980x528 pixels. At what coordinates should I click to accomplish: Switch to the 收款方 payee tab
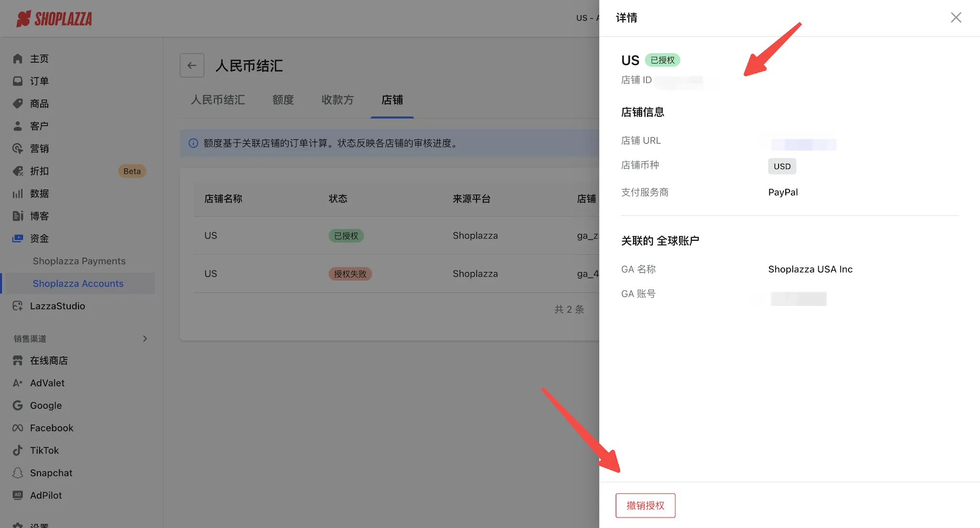(x=337, y=100)
